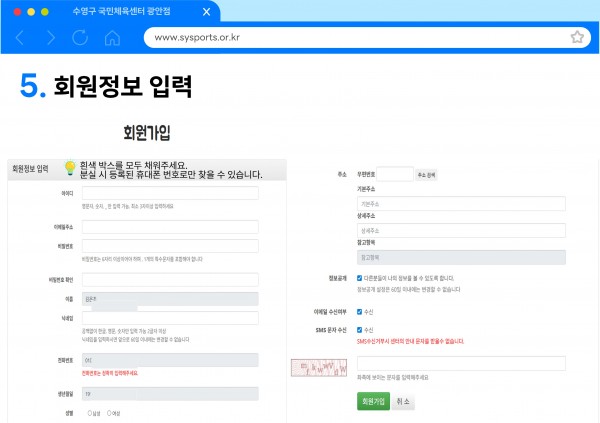Select the 수영구 국민체육센터 광안점 browser tab
This screenshot has width=600, height=423.
pyautogui.click(x=132, y=12)
